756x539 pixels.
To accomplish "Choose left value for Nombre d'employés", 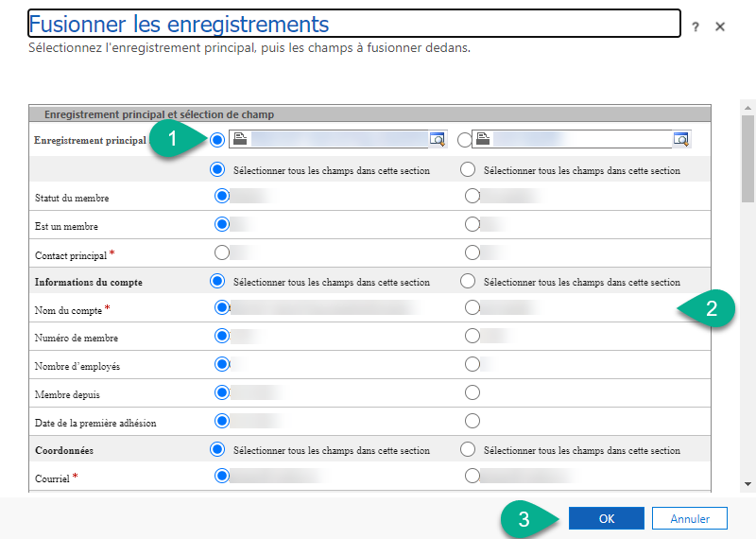I will (x=222, y=364).
